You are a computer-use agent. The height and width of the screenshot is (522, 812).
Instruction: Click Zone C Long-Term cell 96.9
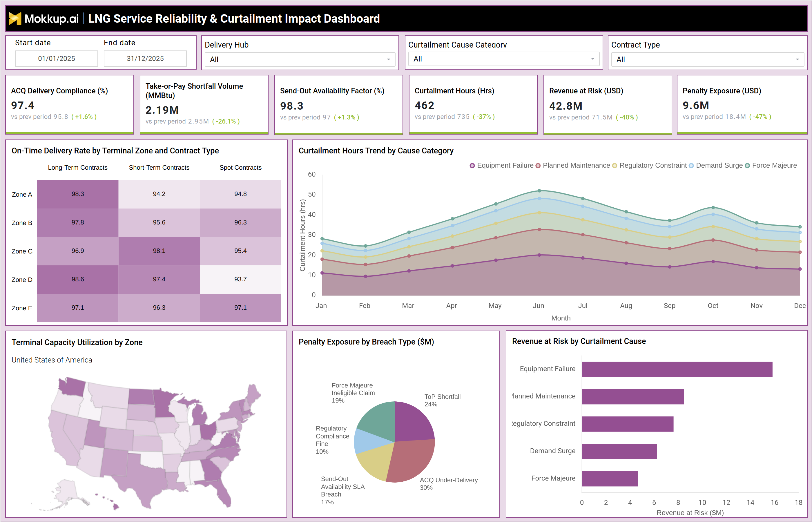tap(78, 251)
